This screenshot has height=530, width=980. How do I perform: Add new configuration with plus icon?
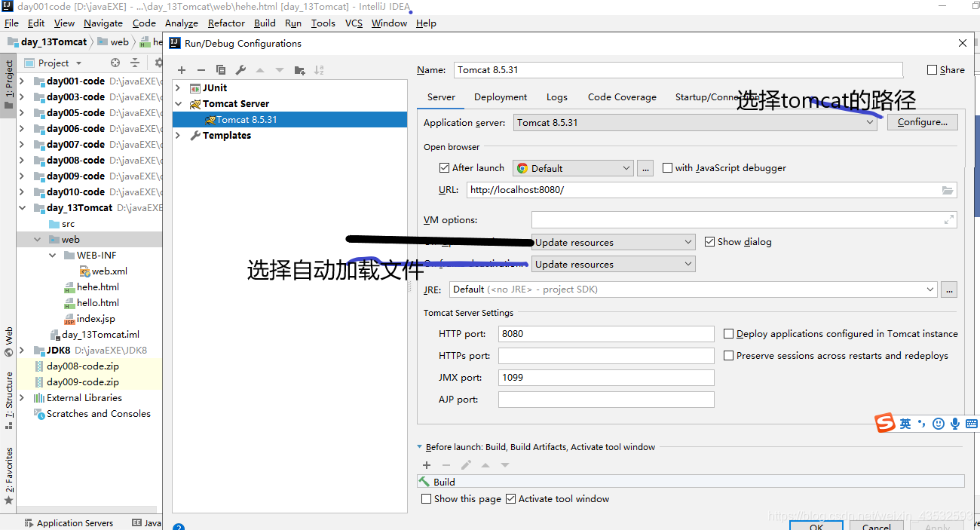pos(182,70)
